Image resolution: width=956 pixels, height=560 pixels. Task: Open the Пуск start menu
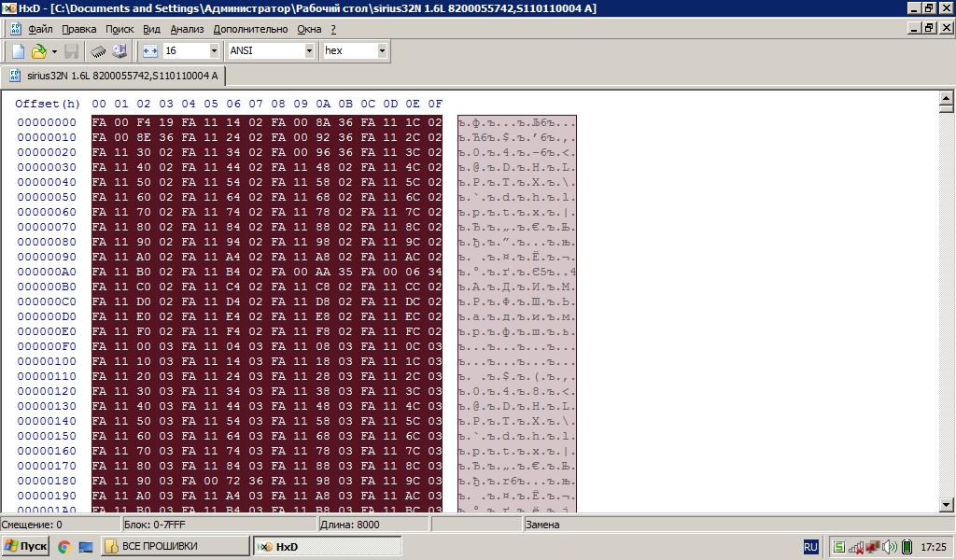[x=25, y=546]
